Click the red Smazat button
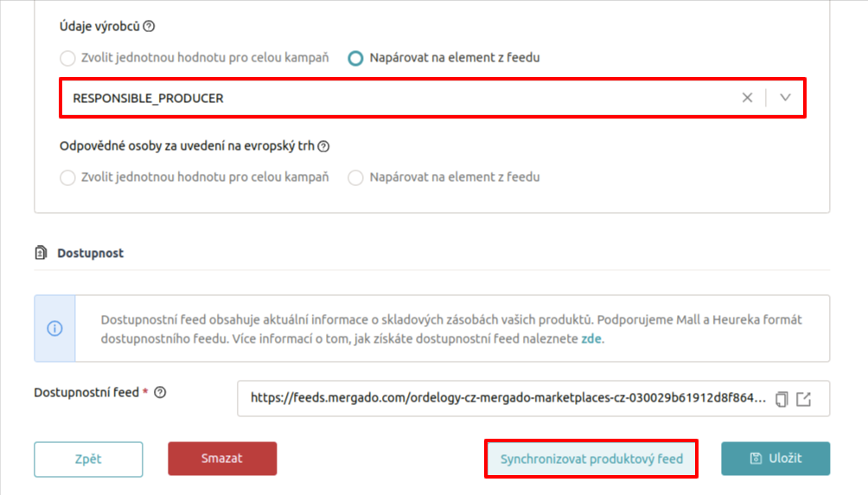 click(x=222, y=459)
